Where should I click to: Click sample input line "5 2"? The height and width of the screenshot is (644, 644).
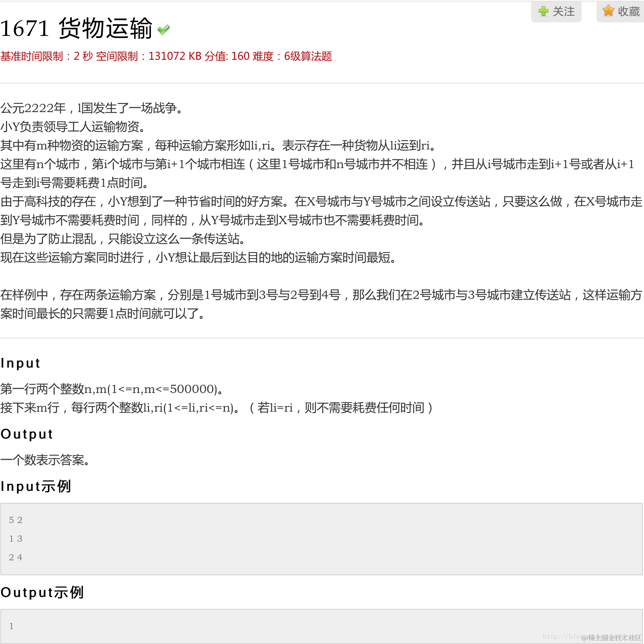(x=16, y=520)
